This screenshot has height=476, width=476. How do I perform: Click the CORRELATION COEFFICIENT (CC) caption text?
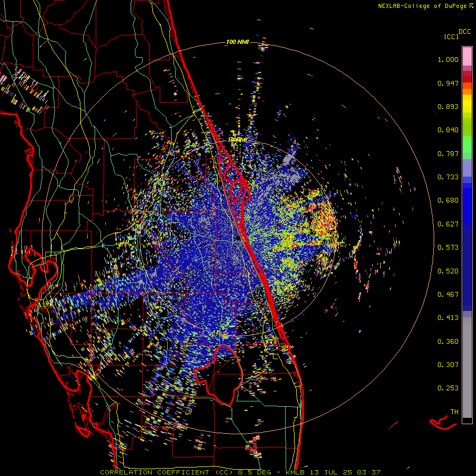click(167, 472)
